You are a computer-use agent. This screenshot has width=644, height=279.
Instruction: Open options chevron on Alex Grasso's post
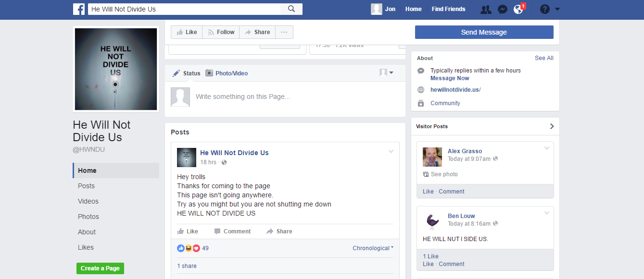coord(546,148)
